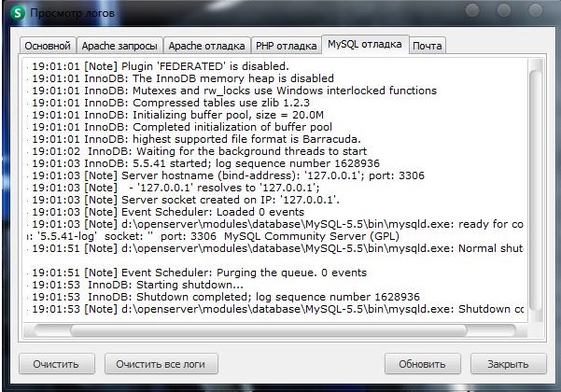Click the window title "Просмотр логов"
561x392 pixels.
(72, 14)
